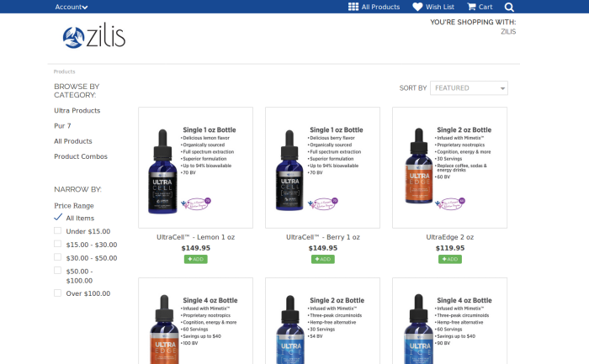Click the ZILIS shopping-with name
The width and height of the screenshot is (589, 364).
(508, 32)
